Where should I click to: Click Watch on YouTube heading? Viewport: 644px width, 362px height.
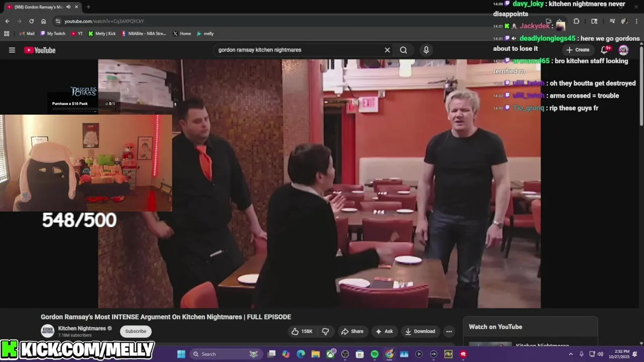point(496,327)
